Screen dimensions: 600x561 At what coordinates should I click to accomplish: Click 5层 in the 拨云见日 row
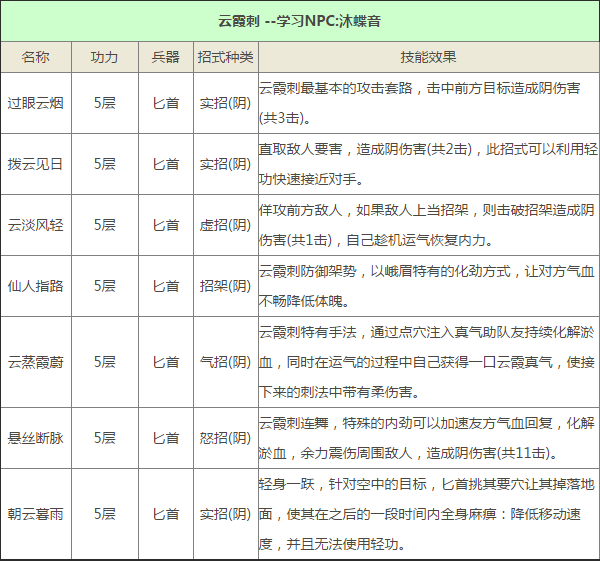105,164
